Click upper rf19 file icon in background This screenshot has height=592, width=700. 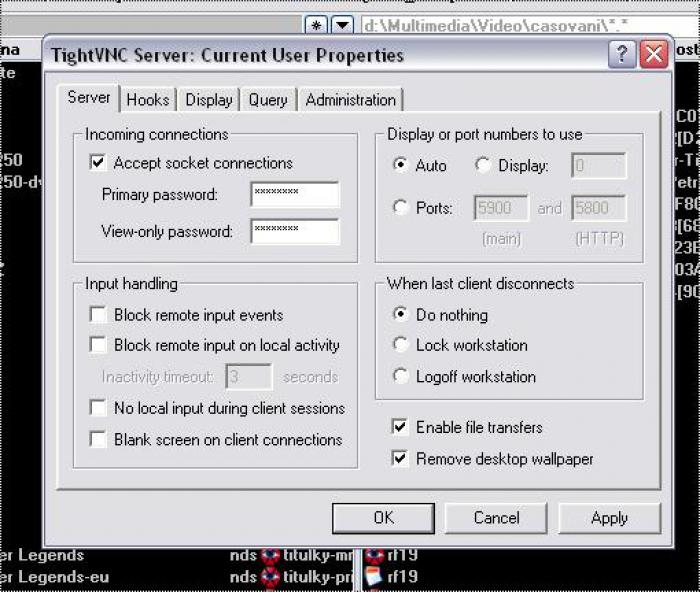pyautogui.click(x=375, y=556)
